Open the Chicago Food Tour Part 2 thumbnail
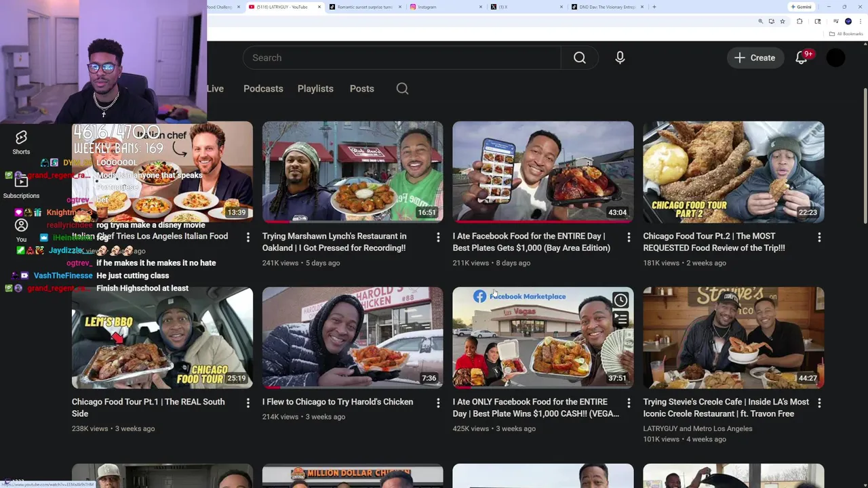The image size is (868, 488). 734,172
